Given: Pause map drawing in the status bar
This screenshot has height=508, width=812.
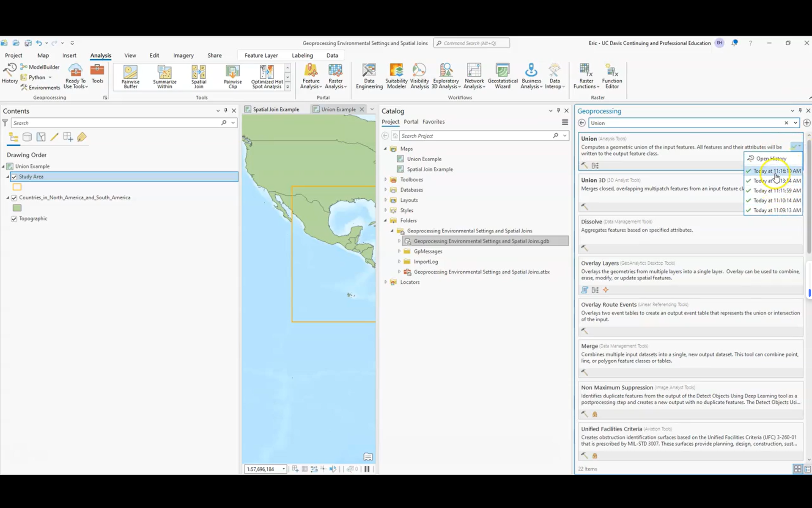Looking at the screenshot, I should (367, 469).
